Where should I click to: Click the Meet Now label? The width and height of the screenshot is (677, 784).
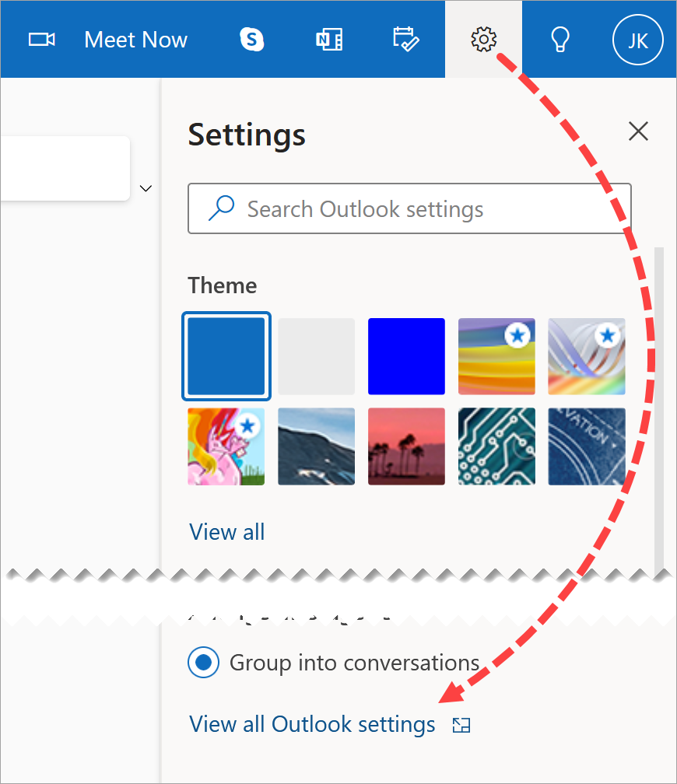pyautogui.click(x=135, y=40)
